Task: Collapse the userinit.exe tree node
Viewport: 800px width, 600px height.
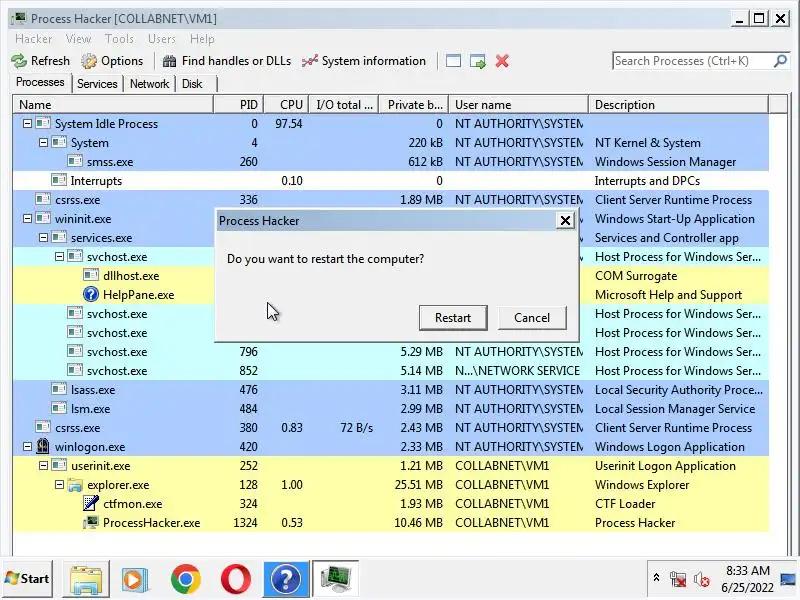Action: [43, 466]
